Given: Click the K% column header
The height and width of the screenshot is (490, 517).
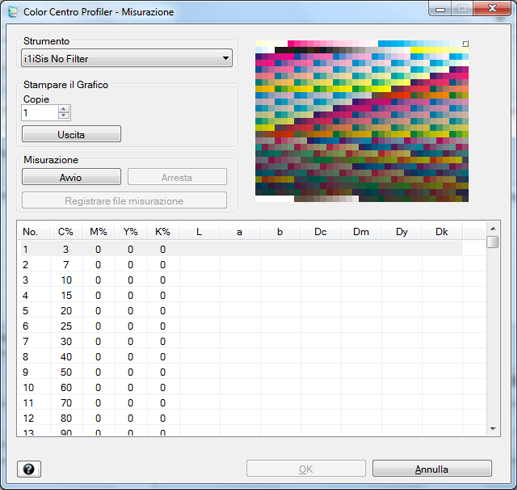Looking at the screenshot, I should [163, 232].
